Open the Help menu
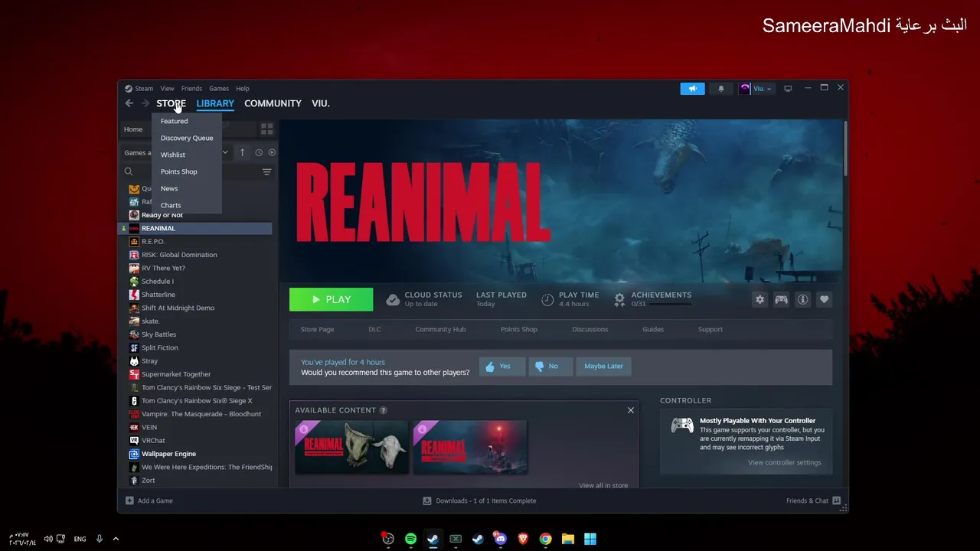Viewport: 980px width, 551px height. pyautogui.click(x=243, y=89)
